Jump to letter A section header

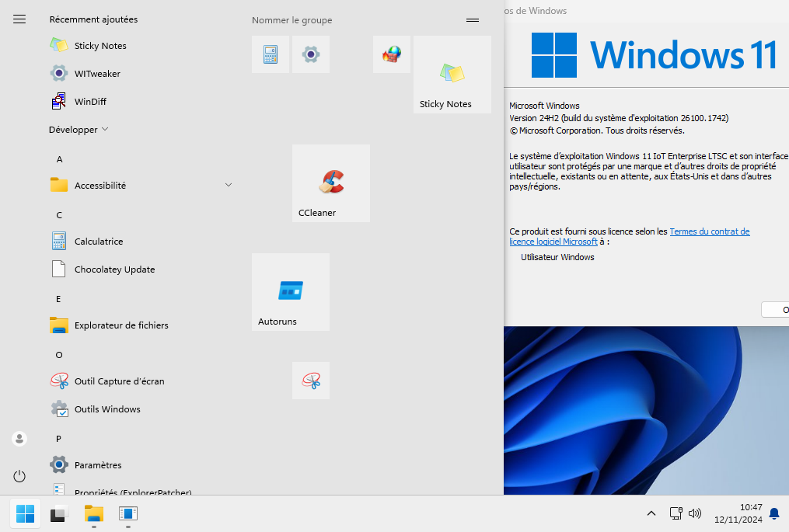point(59,159)
